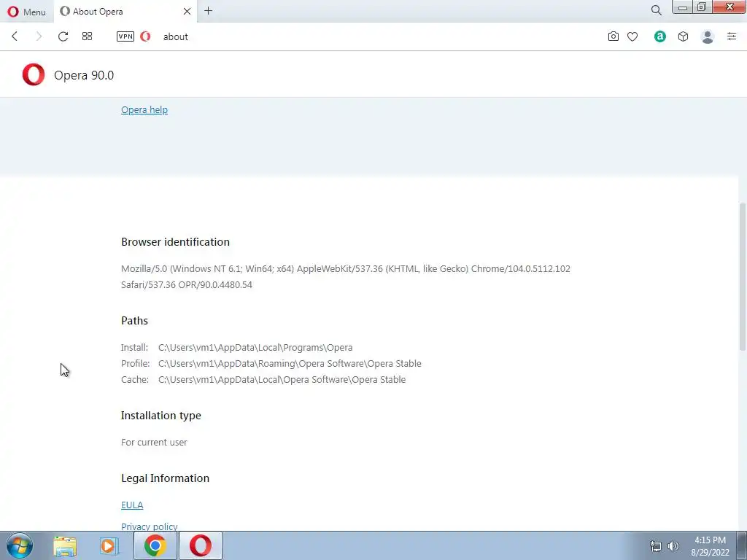Viewport: 747px width, 560px height.
Task: Open Easy Setup sliders icon
Action: 732,36
